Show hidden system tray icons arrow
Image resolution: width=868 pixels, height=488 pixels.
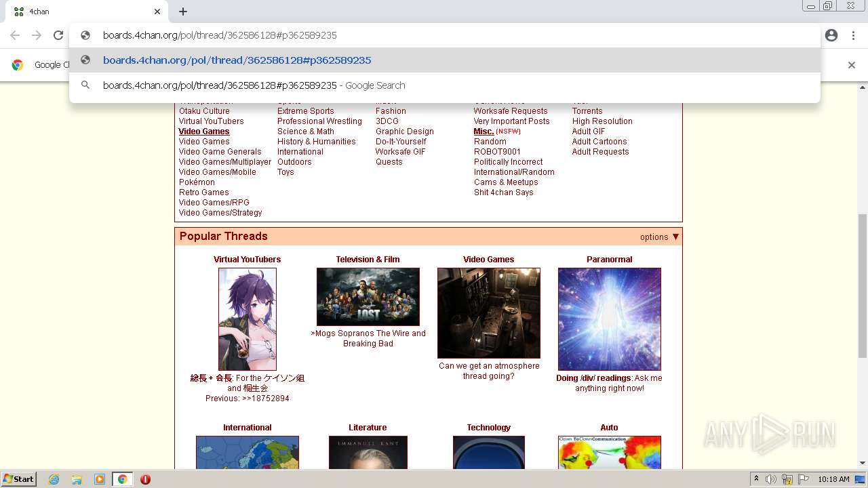756,479
